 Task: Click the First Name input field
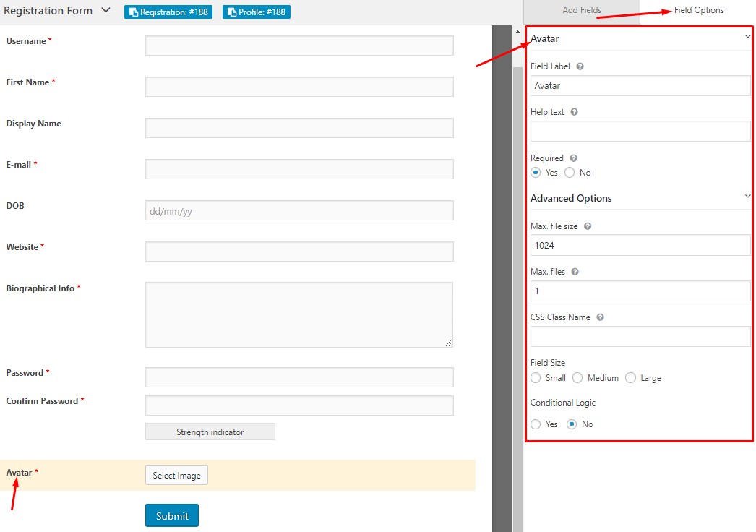tap(299, 87)
